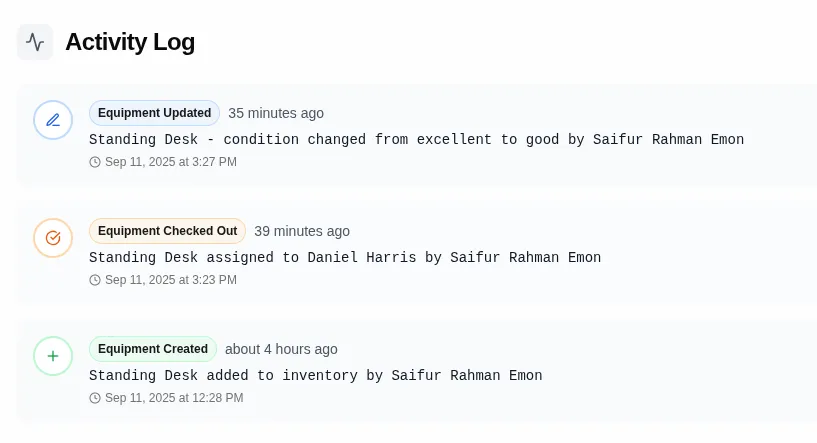Click the Activity Log heading

pos(130,42)
